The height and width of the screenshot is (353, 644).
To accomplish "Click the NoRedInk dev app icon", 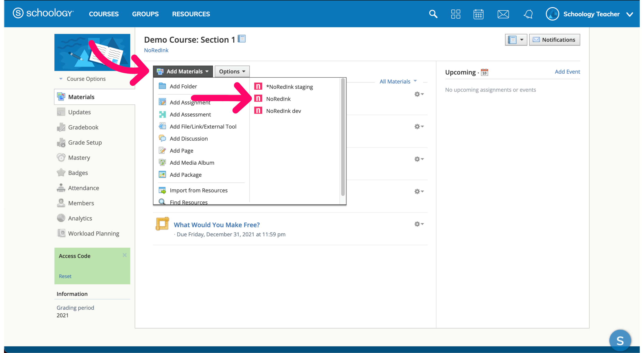I will pos(258,111).
